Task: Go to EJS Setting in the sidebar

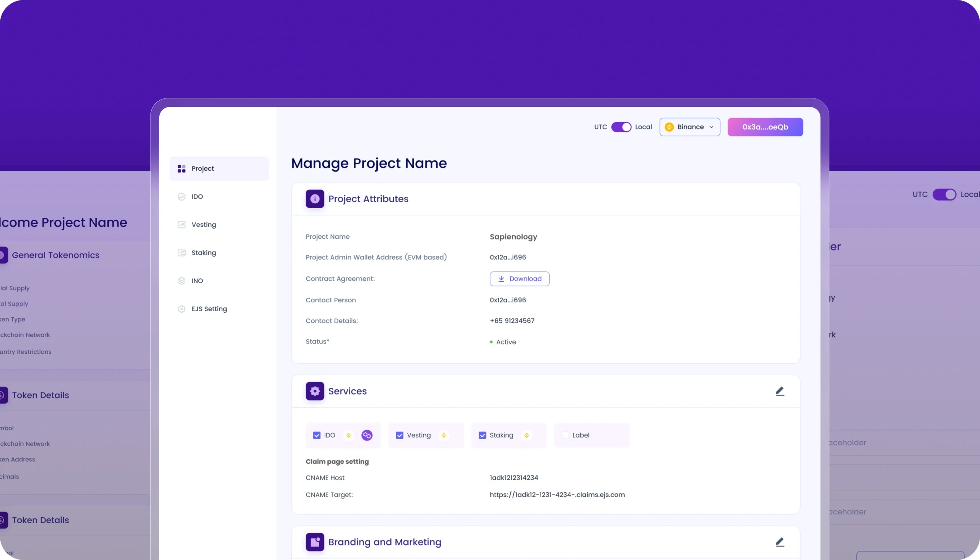Action: coord(209,309)
